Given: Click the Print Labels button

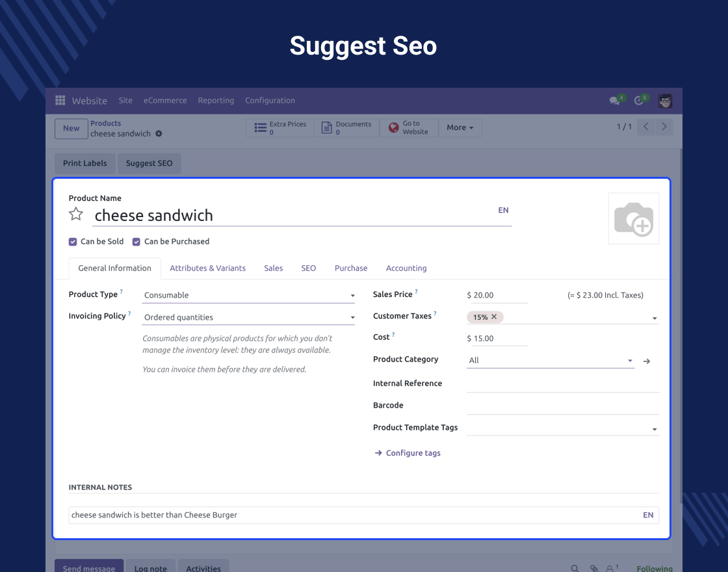Looking at the screenshot, I should click(85, 163).
